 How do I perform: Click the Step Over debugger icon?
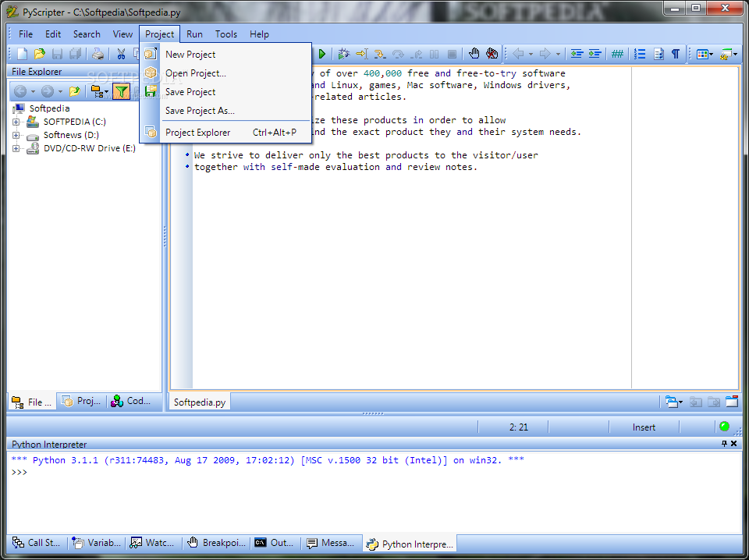[x=398, y=54]
